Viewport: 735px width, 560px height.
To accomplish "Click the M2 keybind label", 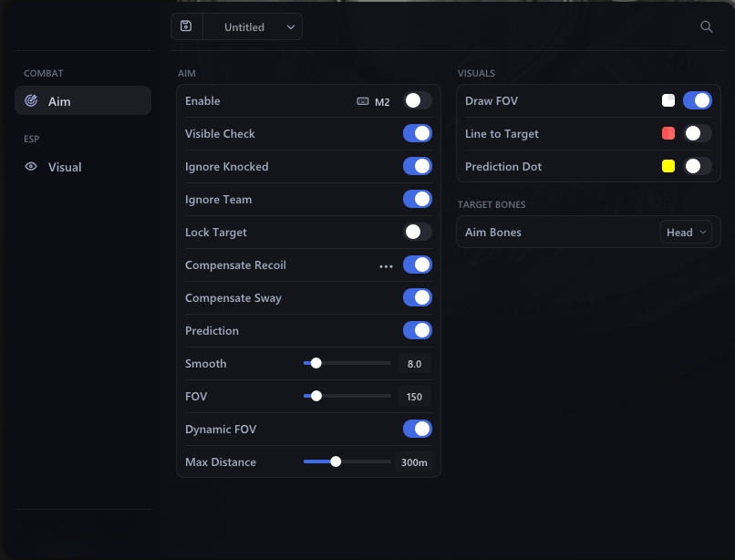I will pos(382,102).
